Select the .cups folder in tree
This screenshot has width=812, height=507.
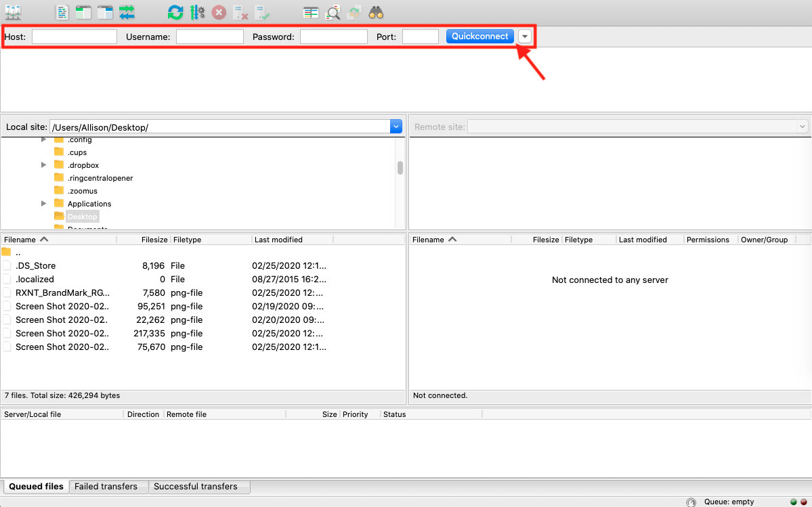coord(77,152)
